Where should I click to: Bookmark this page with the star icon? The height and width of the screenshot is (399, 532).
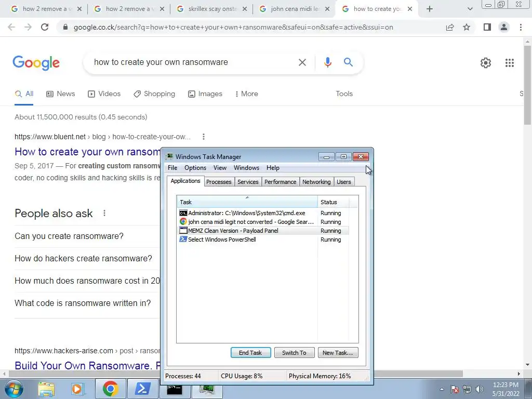tap(467, 27)
